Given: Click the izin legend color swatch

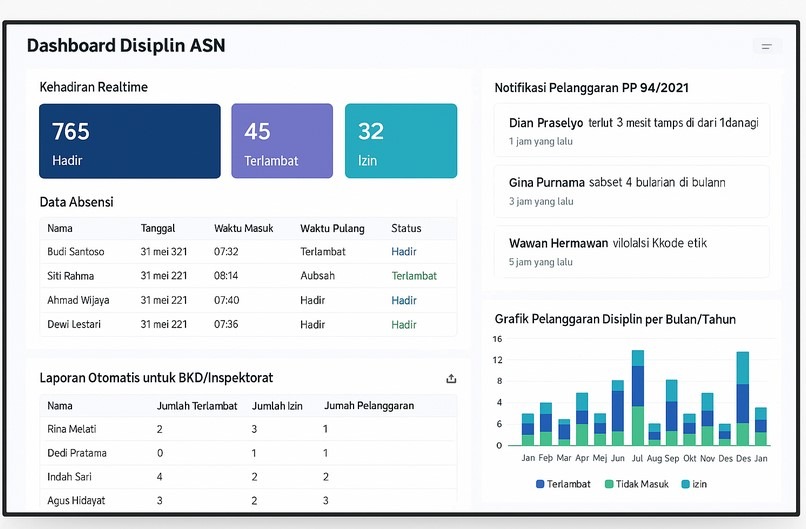Looking at the screenshot, I should 685,484.
